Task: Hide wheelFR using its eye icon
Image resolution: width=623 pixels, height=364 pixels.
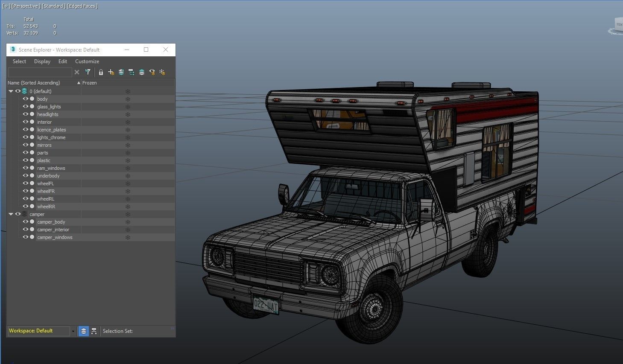Action: click(25, 191)
